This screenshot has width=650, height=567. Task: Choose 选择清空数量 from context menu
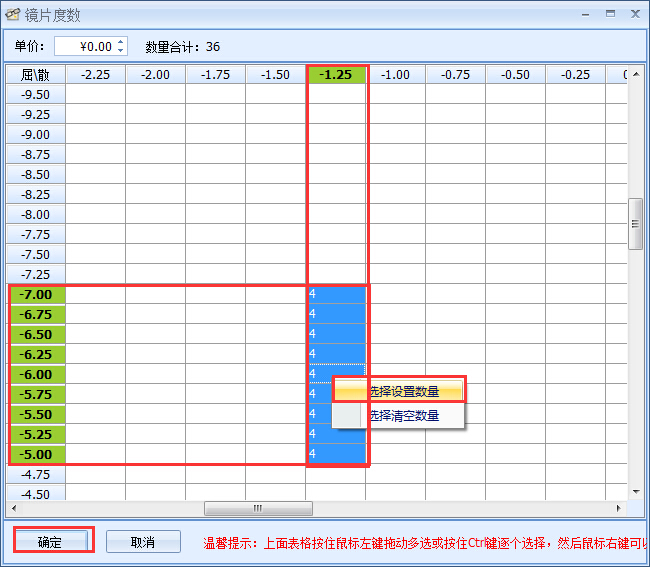tap(398, 416)
